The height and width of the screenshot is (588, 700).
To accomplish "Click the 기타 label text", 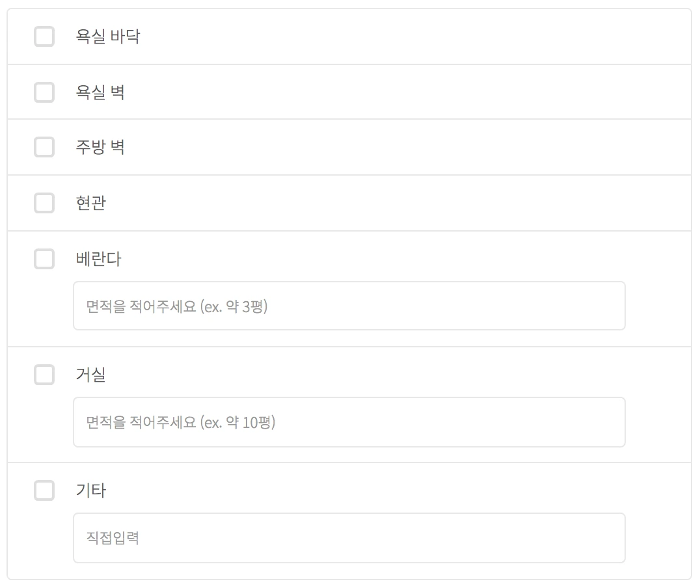I will coord(89,490).
